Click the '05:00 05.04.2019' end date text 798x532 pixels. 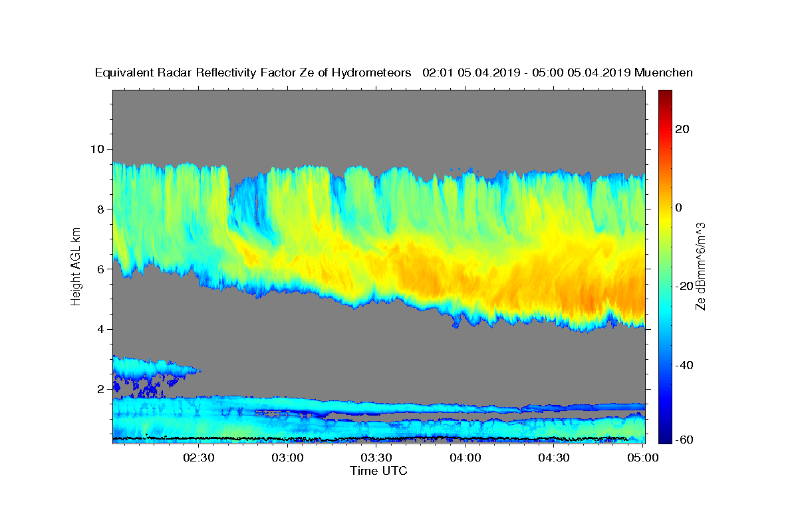click(x=581, y=73)
